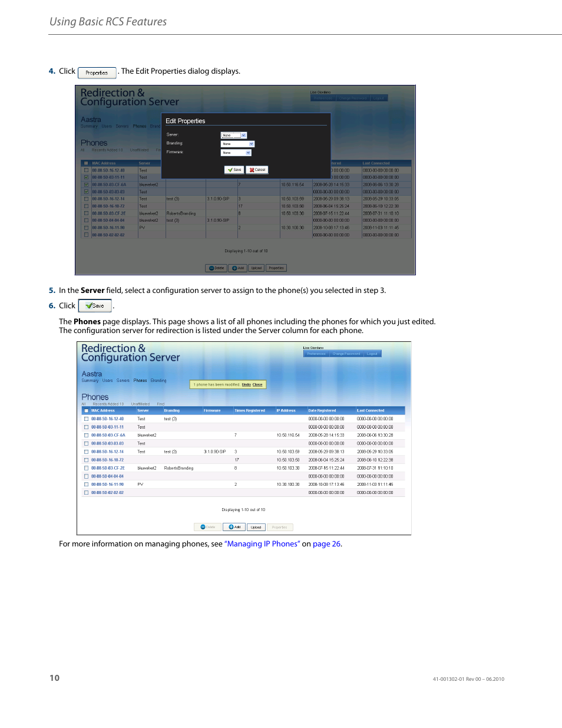Click '2008-11-03 11:11:45' in lower screenshot
562x728 pixels.
375,484
